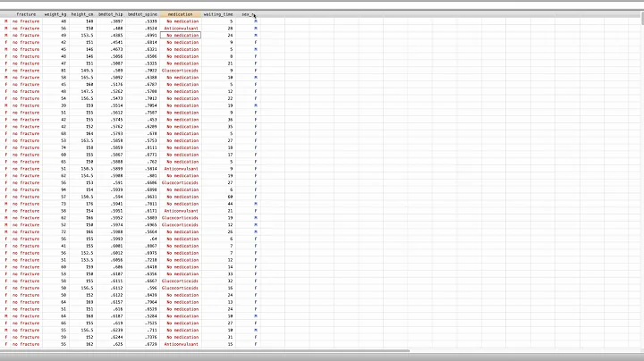Select the height_cm column header
Screen dimensions: 644x361
click(82, 14)
